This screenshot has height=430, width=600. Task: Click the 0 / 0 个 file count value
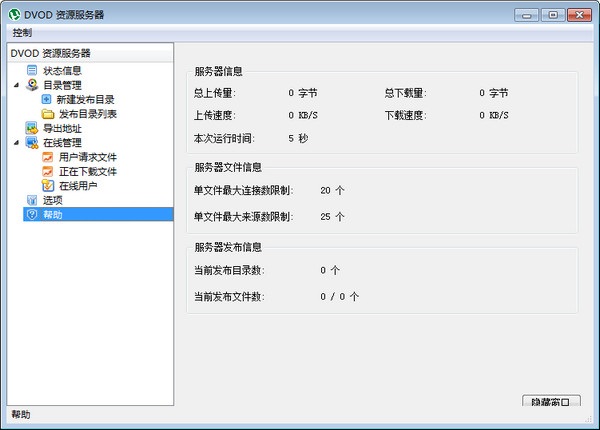point(339,296)
